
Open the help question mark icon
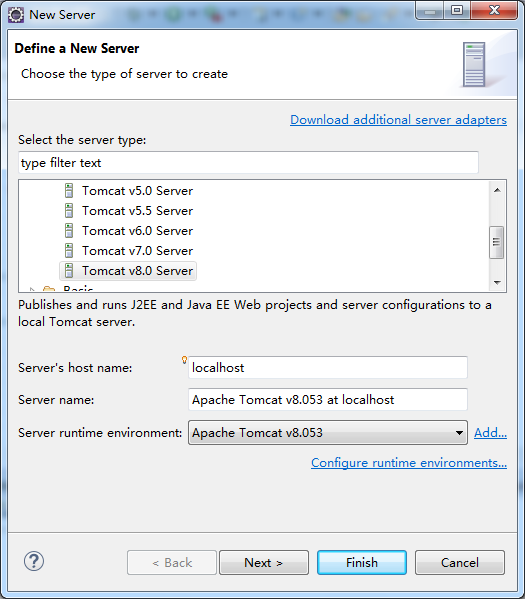click(x=34, y=561)
